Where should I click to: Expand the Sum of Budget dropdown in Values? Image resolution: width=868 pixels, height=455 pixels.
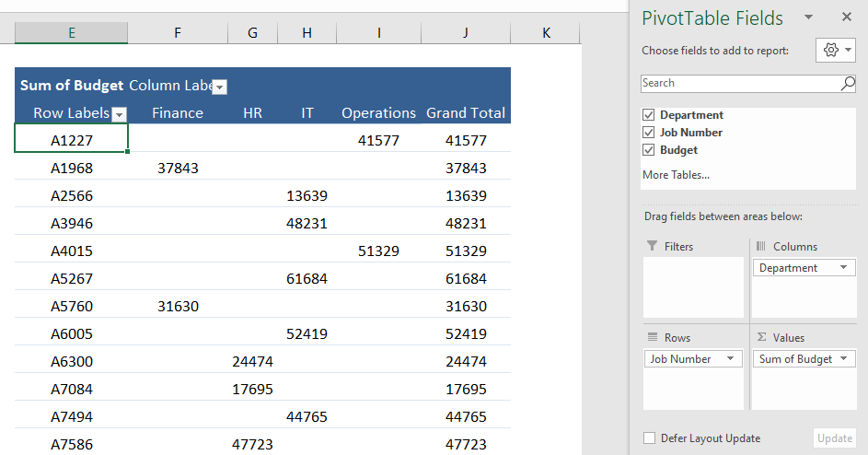click(844, 358)
